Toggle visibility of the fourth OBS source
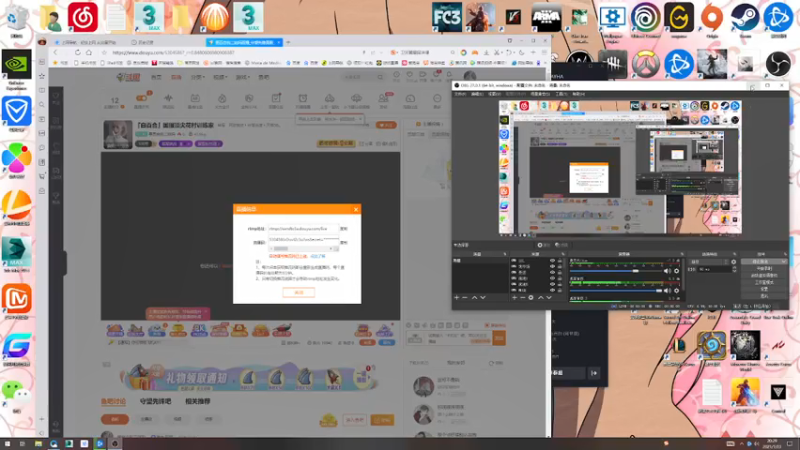This screenshot has width=800, height=450. pyautogui.click(x=553, y=278)
